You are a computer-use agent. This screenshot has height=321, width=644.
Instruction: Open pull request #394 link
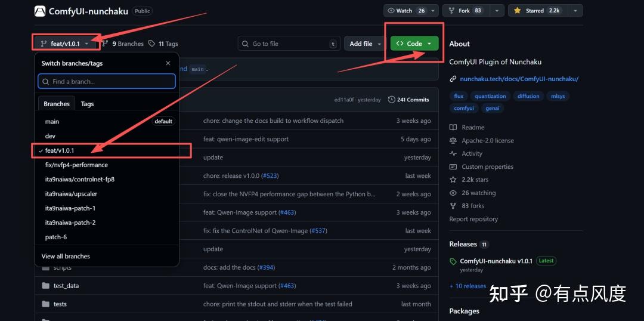(x=266, y=267)
